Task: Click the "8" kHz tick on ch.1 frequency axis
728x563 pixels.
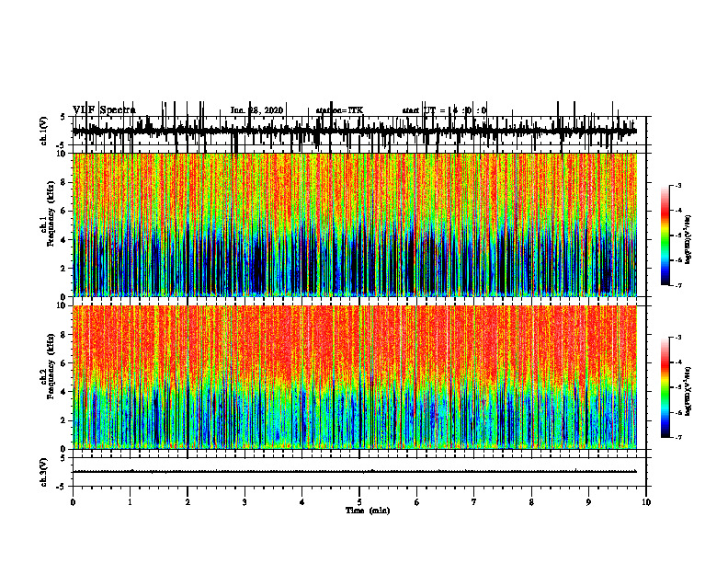Action: point(64,182)
